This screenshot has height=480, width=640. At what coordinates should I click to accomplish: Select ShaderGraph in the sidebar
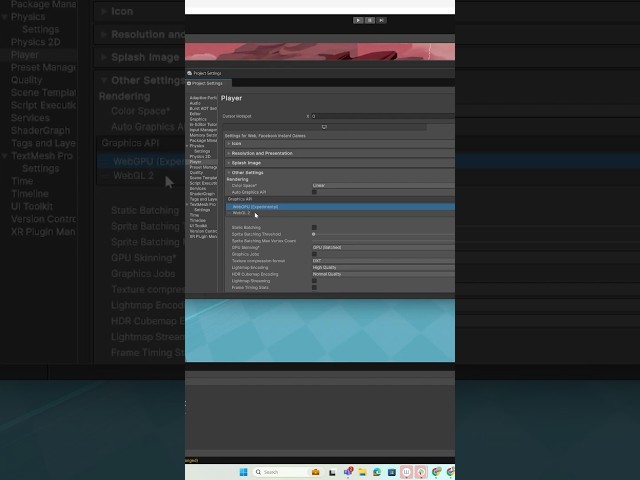pyautogui.click(x=202, y=194)
